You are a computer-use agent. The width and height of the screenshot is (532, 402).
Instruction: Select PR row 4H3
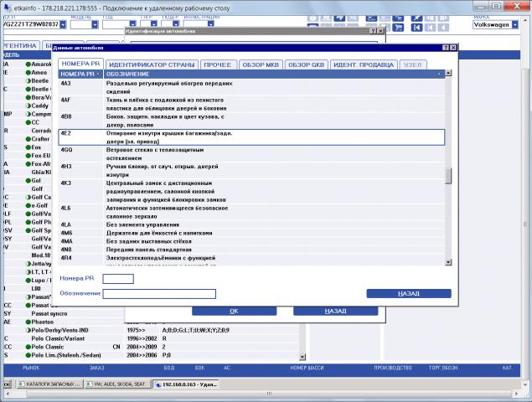click(x=251, y=171)
